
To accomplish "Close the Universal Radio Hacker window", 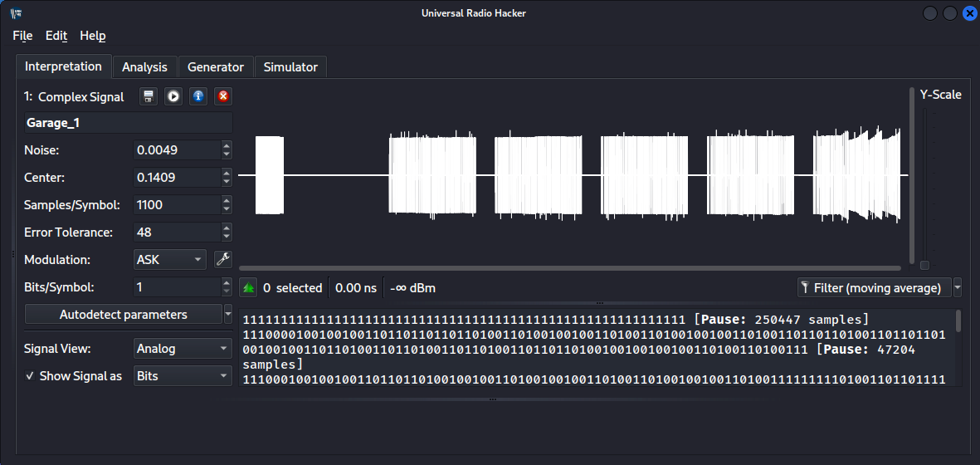I will coord(968,13).
